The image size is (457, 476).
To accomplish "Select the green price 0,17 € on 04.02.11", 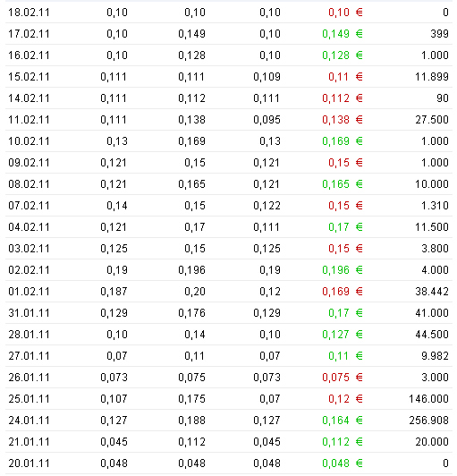I will click(345, 227).
